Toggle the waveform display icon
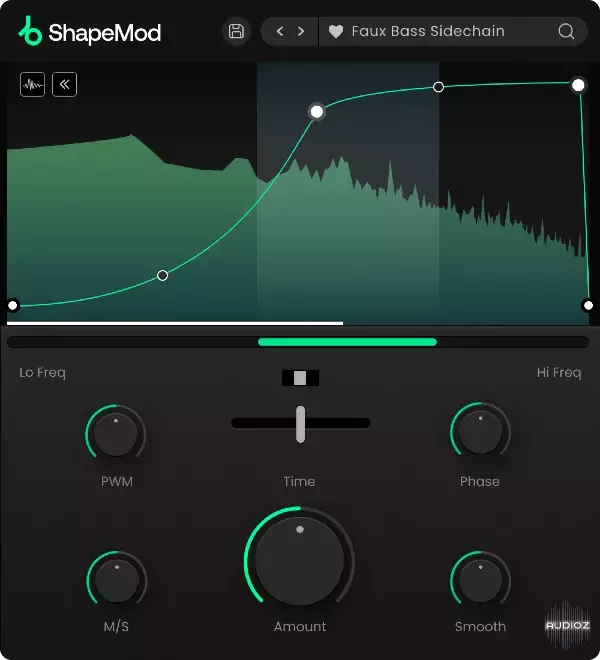This screenshot has height=660, width=600. click(x=32, y=85)
